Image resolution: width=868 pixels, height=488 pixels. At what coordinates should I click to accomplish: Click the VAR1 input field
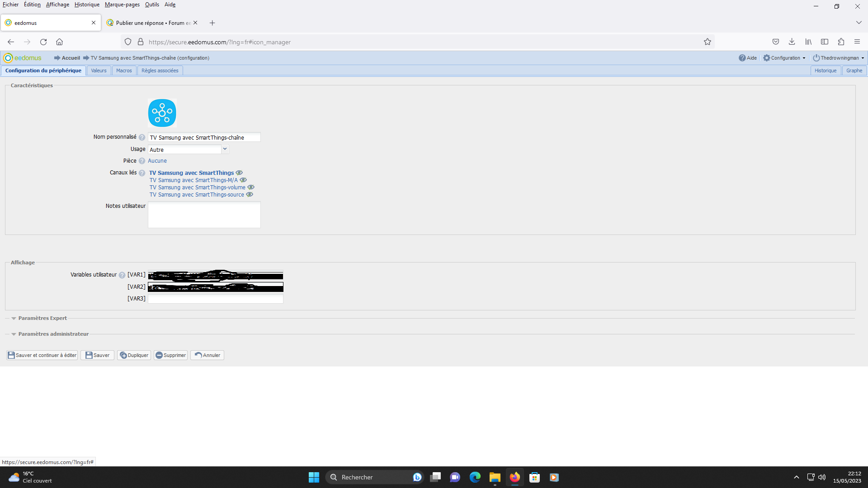click(216, 275)
